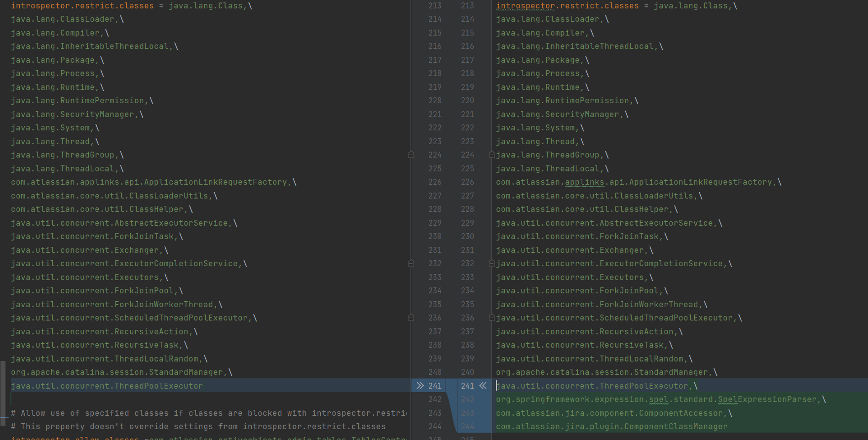This screenshot has height=440, width=868.
Task: Click '# Allow use of specified classes' comment
Action: click(209, 413)
